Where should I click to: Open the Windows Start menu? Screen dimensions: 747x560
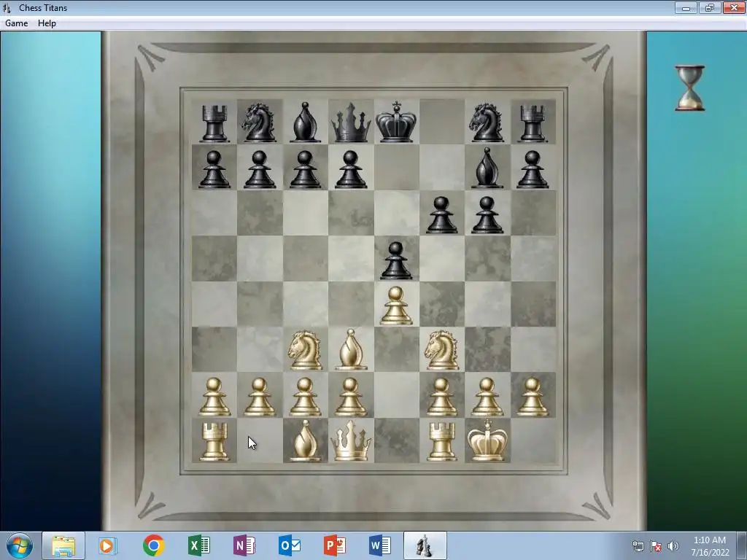click(x=19, y=545)
